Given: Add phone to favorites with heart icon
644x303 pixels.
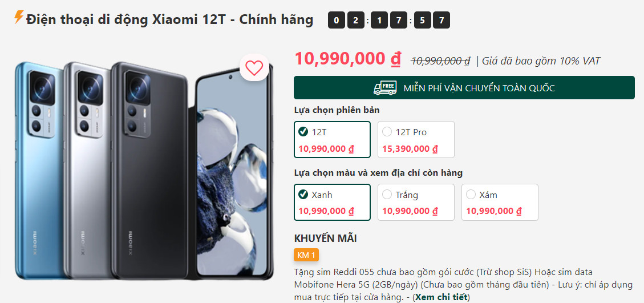Looking at the screenshot, I should pyautogui.click(x=254, y=67).
